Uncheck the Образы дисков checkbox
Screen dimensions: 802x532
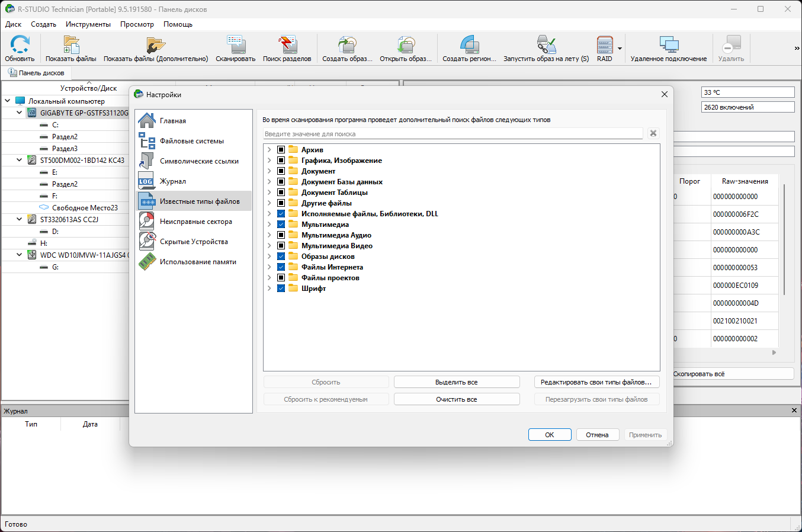(x=281, y=257)
